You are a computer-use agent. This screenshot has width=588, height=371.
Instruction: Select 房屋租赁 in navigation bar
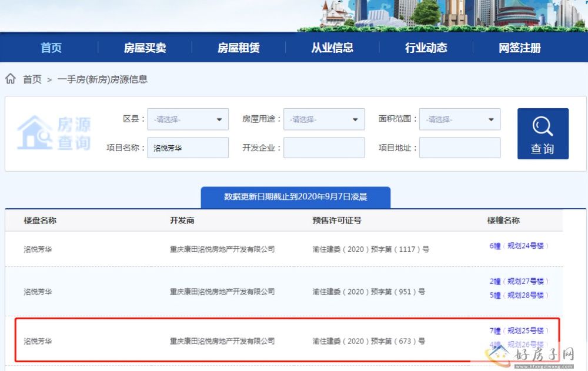pyautogui.click(x=239, y=48)
